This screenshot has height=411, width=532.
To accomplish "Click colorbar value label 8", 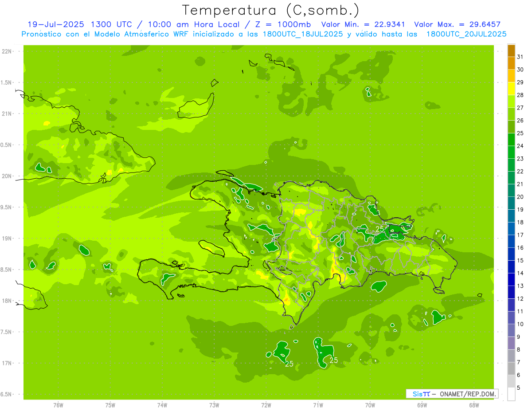I will point(519,350).
